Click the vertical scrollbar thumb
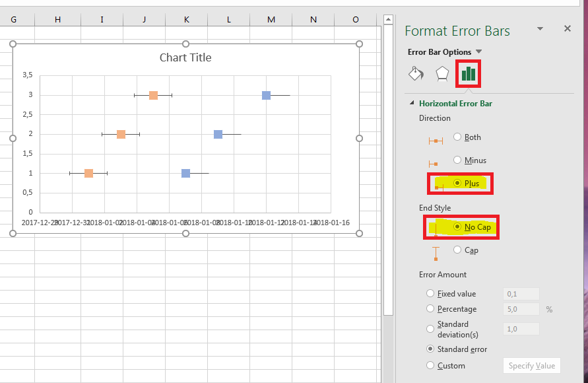The height and width of the screenshot is (383, 588). click(389, 170)
